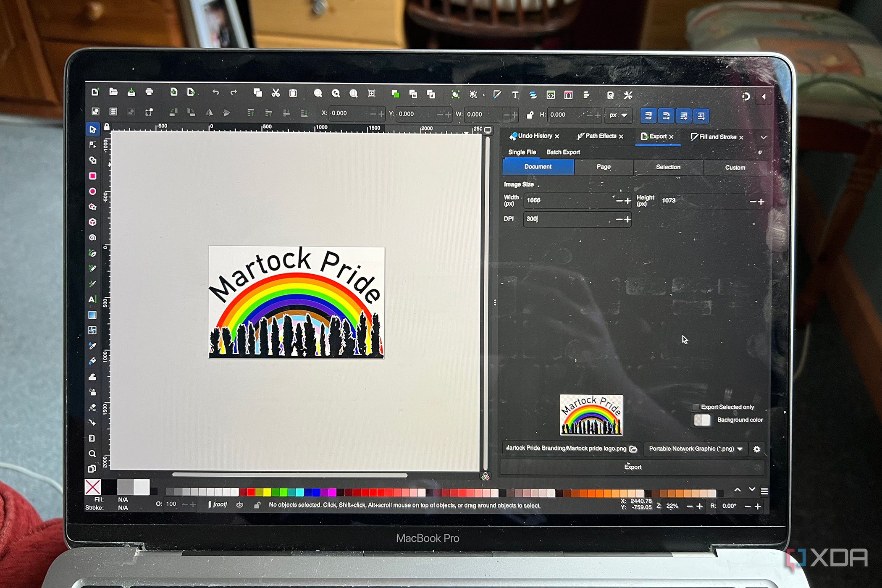Toggle the width-height lock icon
Viewport: 882px width, 588px height.
(x=530, y=115)
